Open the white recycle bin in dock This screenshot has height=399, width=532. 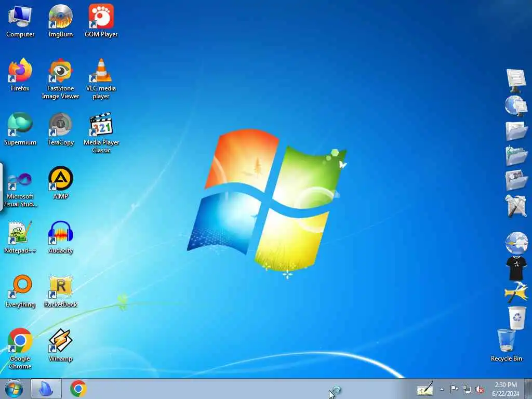point(517,317)
